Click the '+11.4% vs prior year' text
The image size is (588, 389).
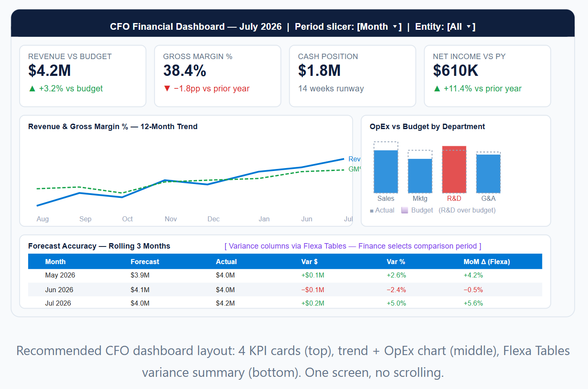click(x=483, y=88)
